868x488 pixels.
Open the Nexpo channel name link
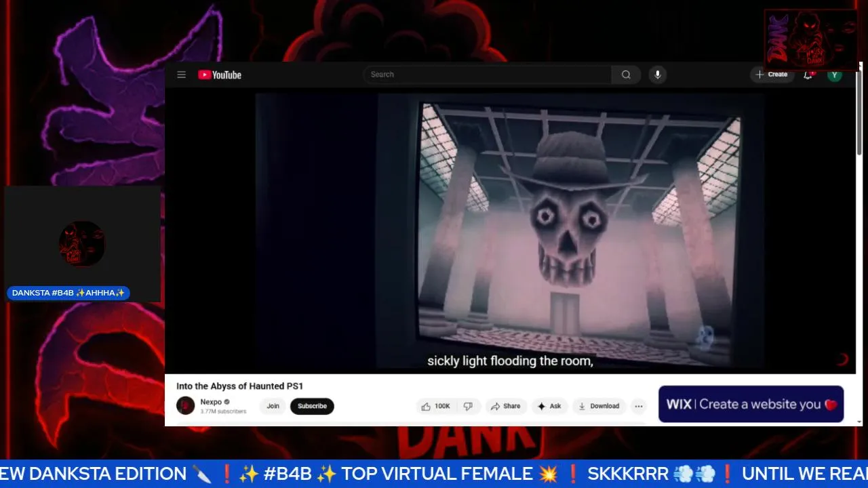click(x=211, y=402)
